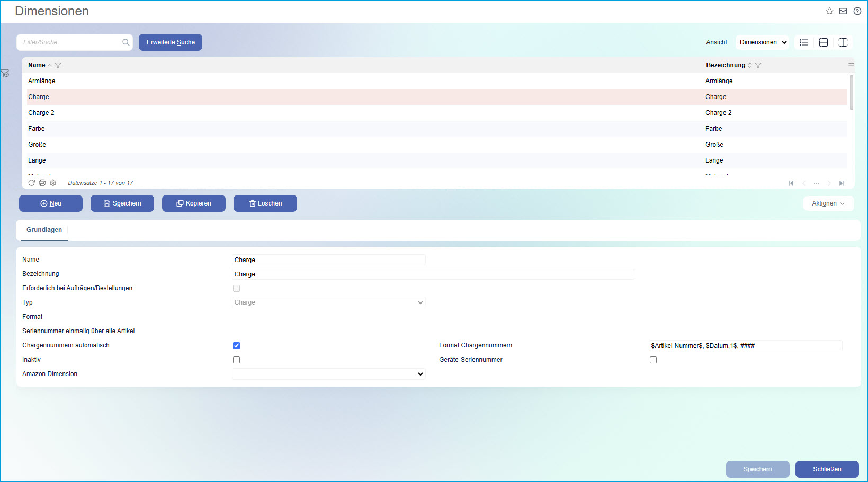This screenshot has height=482, width=868.
Task: Close the dialog with Schließen
Action: 827,469
